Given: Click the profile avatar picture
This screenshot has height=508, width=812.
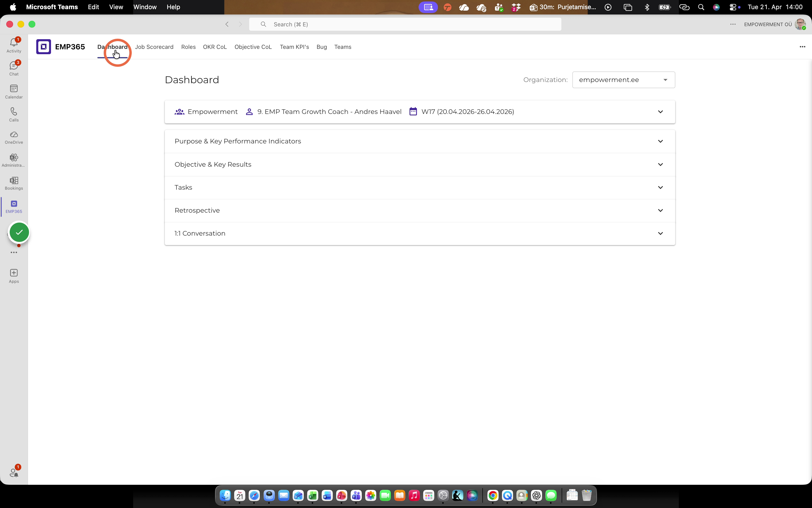Looking at the screenshot, I should [800, 24].
